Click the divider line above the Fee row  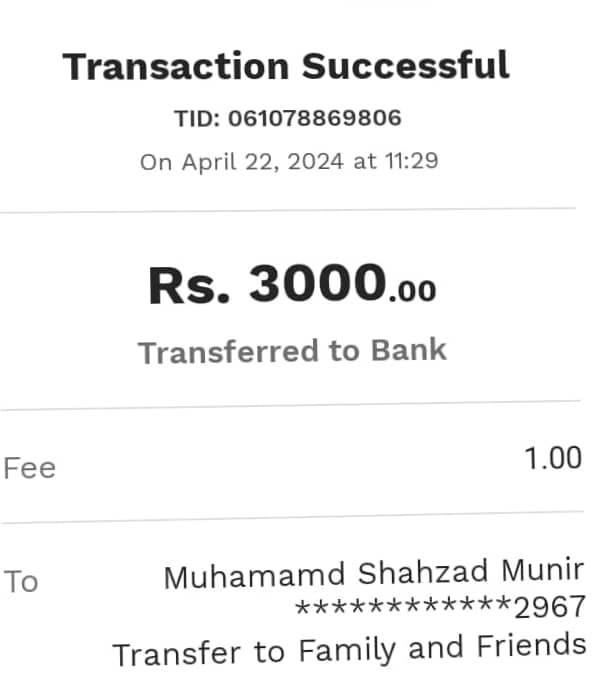pyautogui.click(x=290, y=405)
